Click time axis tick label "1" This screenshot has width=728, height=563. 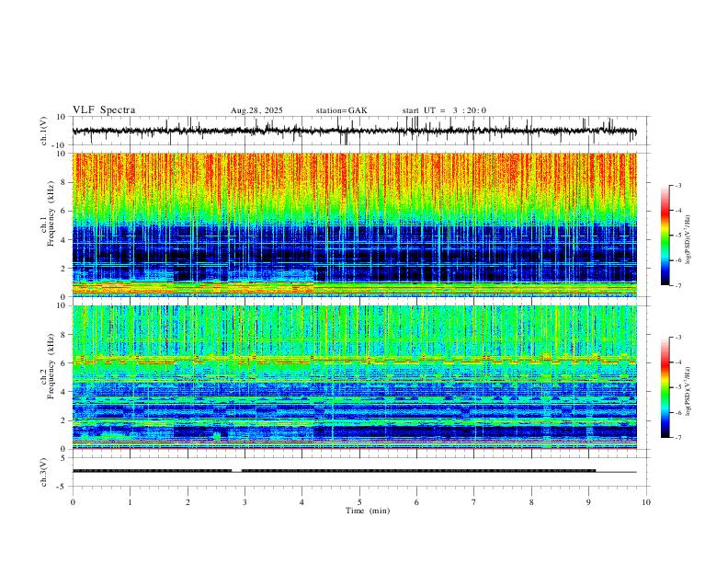130,502
